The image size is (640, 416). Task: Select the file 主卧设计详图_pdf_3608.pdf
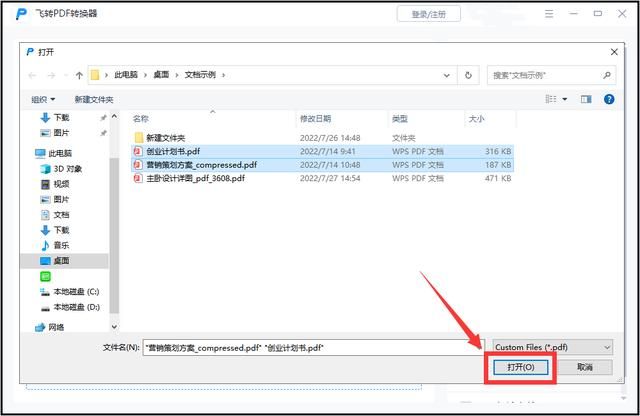point(322,178)
